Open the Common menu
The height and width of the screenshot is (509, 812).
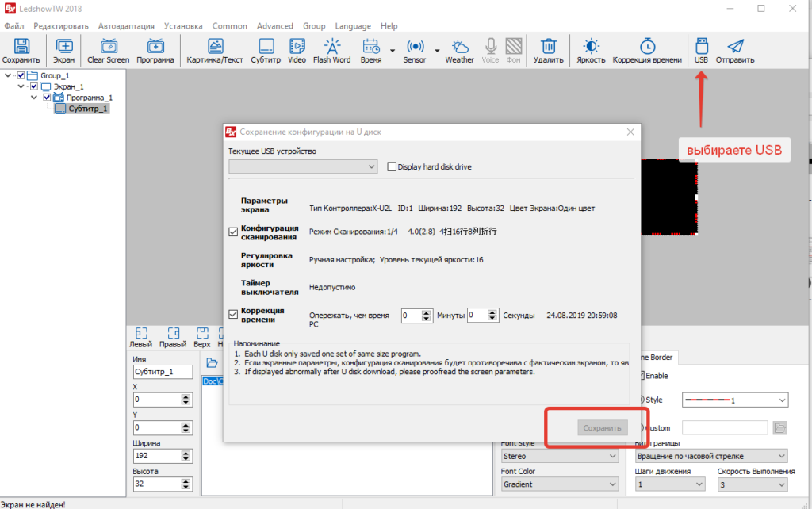[x=229, y=26]
